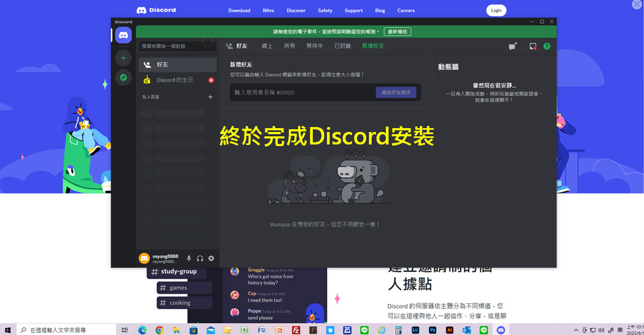644x335 pixels.
Task: Click the 好友 header label
Action: [241, 46]
